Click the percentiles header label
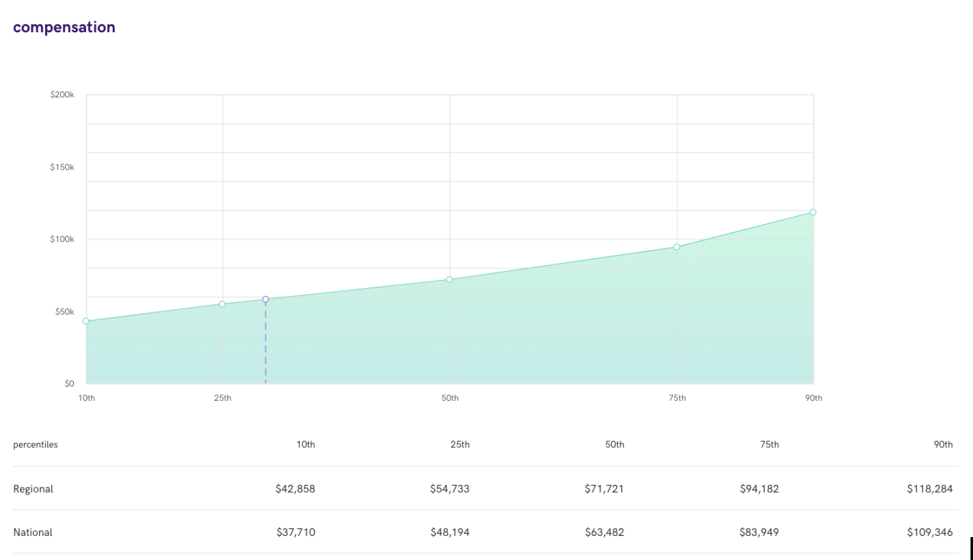973x560 pixels. tap(35, 445)
